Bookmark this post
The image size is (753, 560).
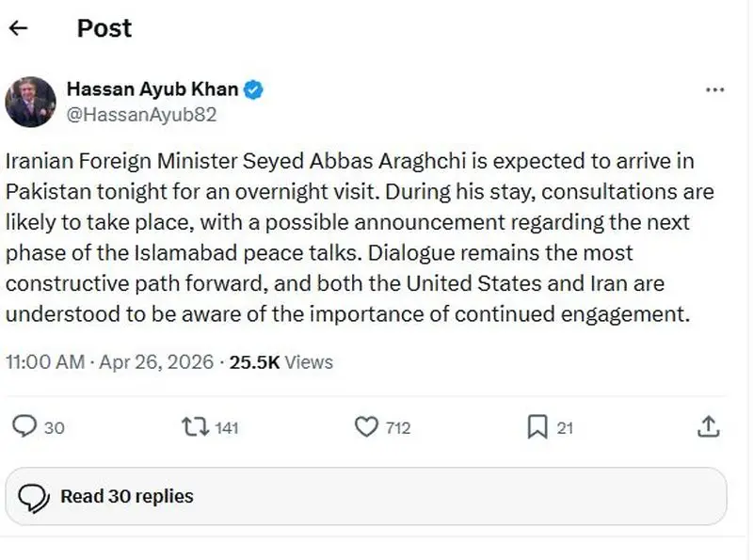point(537,426)
